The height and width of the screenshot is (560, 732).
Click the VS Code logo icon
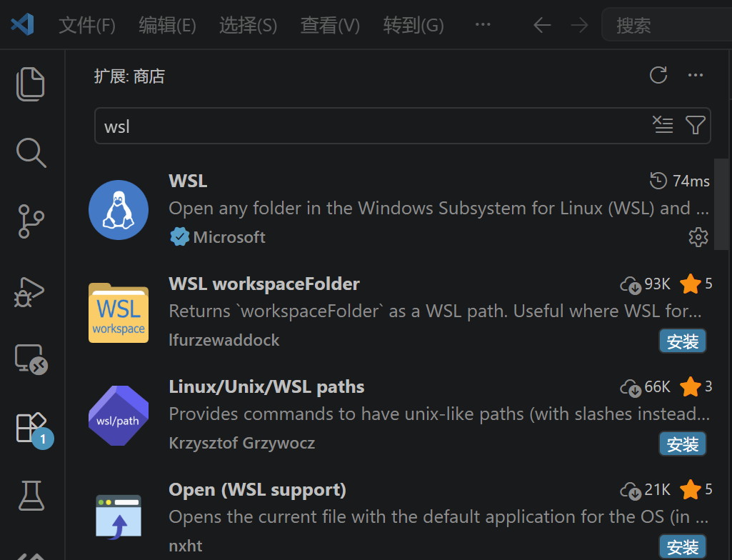tap(22, 24)
